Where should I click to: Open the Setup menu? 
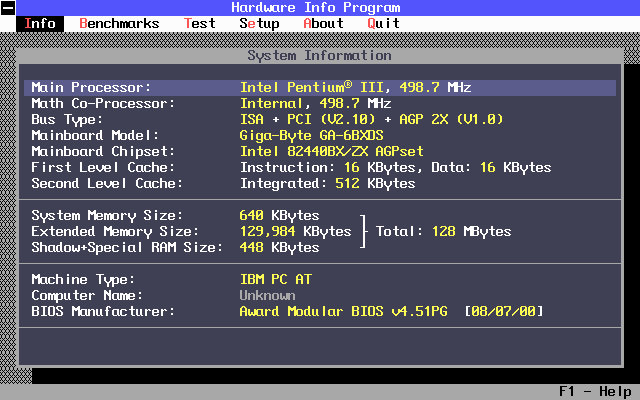(259, 23)
